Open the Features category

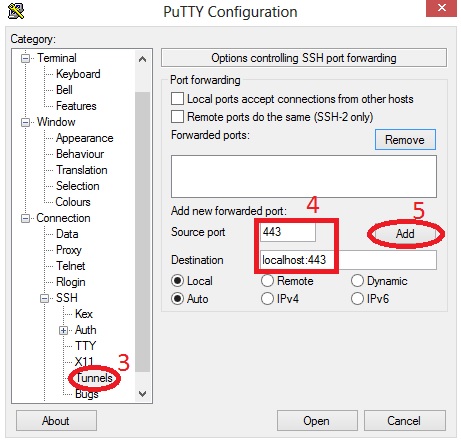[76, 106]
